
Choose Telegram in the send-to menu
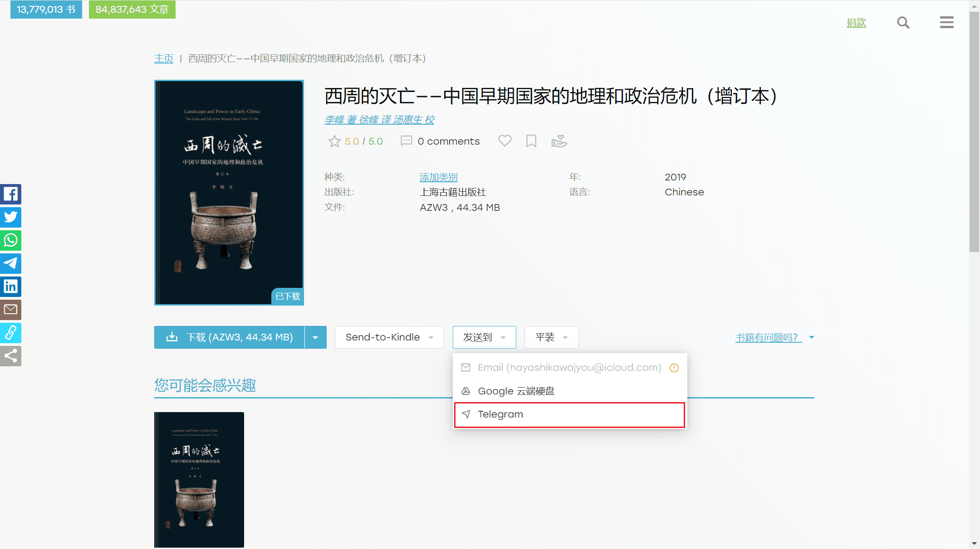click(569, 414)
